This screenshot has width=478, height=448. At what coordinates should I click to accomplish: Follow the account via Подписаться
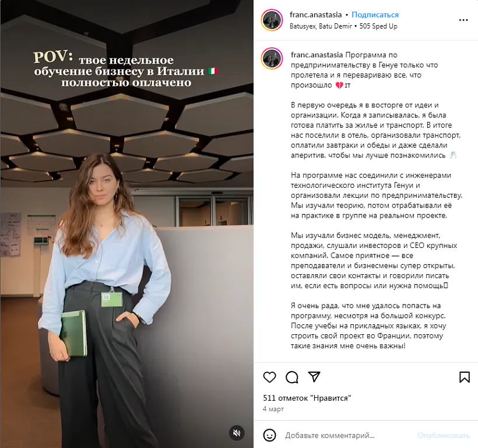pos(375,15)
